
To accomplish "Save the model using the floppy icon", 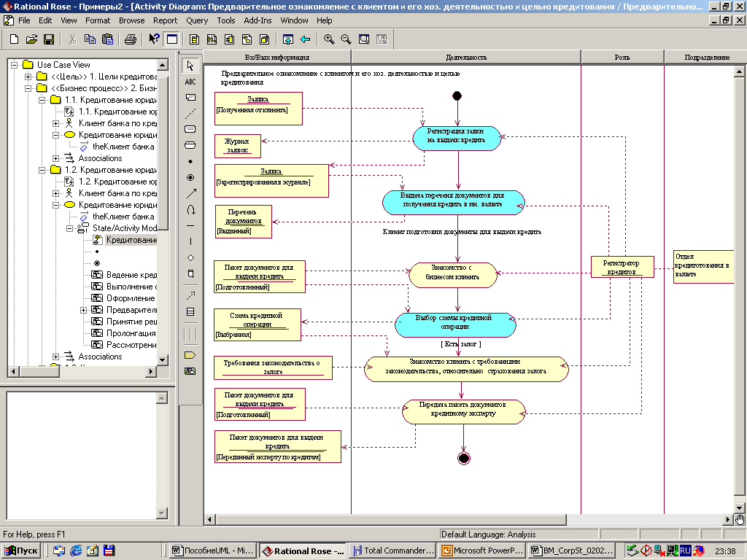I will coord(49,39).
